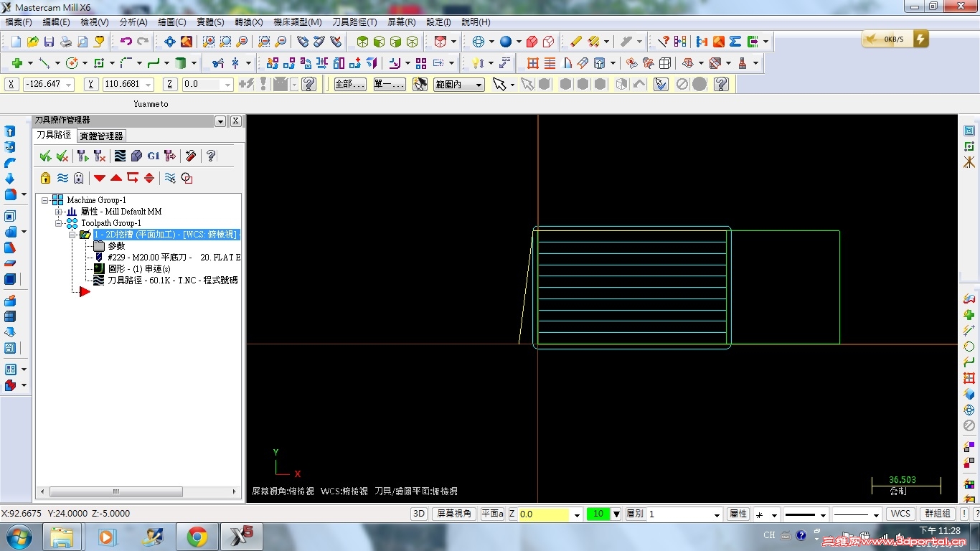The width and height of the screenshot is (980, 551).
Task: Click the Save file icon
Action: pyautogui.click(x=49, y=42)
